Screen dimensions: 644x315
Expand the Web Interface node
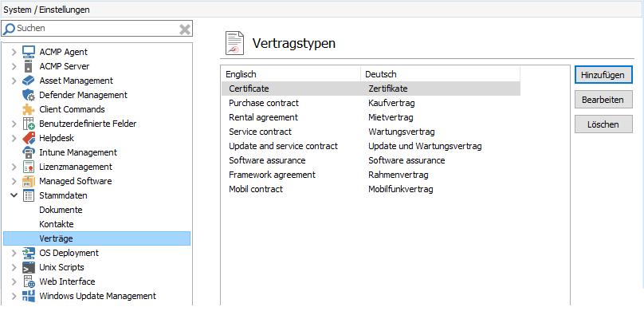[14, 282]
